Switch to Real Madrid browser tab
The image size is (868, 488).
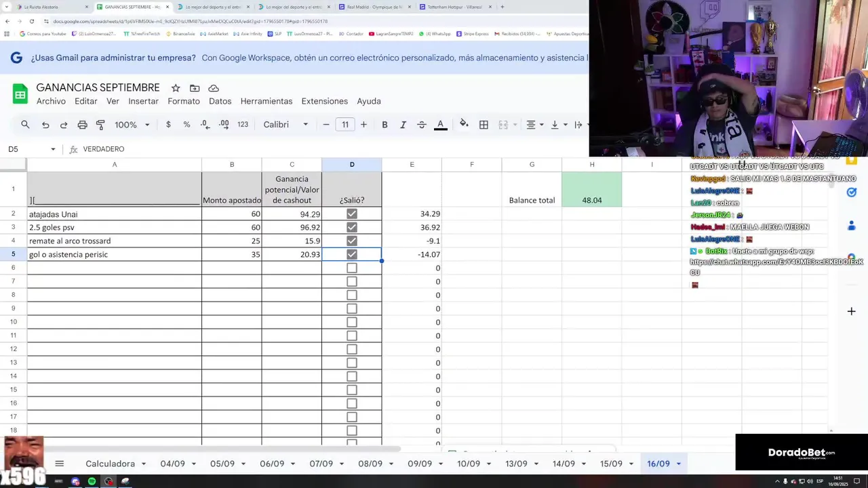[x=374, y=7]
